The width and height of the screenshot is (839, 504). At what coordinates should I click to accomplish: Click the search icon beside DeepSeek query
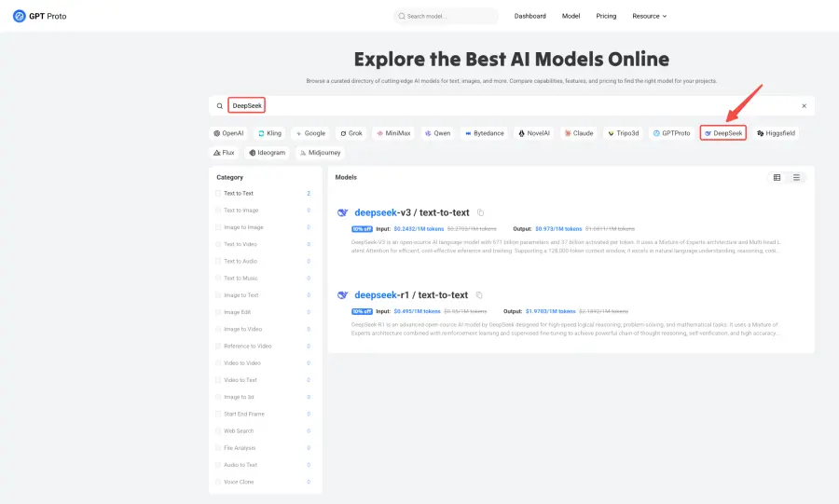pos(219,106)
